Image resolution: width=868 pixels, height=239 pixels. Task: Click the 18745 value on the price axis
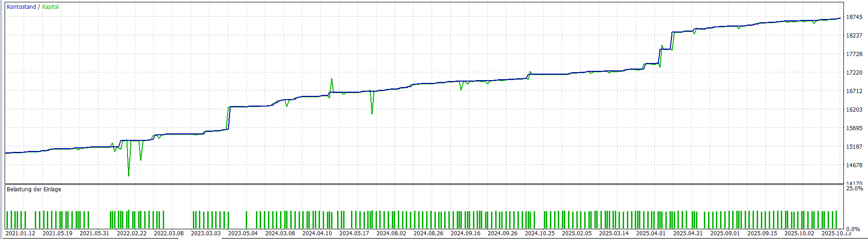point(854,17)
